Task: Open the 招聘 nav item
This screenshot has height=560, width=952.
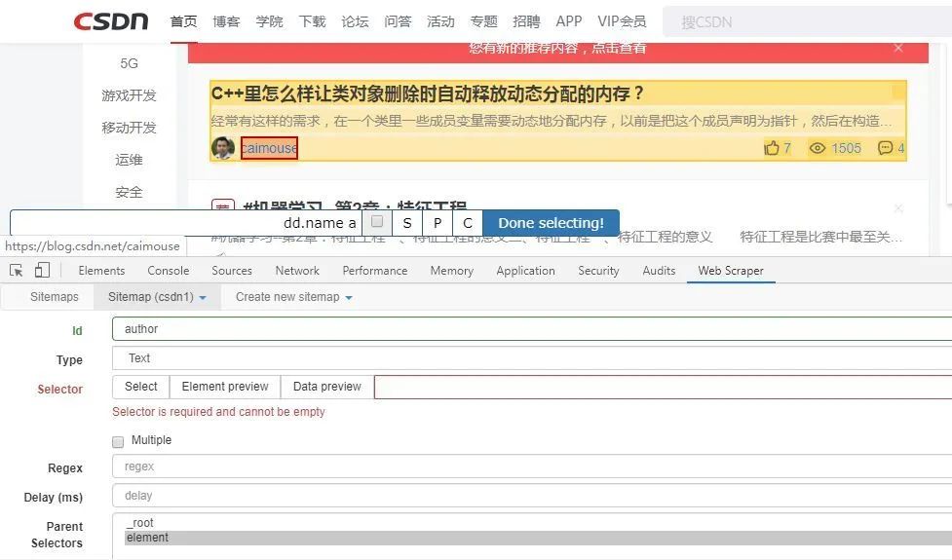Action: [x=526, y=21]
